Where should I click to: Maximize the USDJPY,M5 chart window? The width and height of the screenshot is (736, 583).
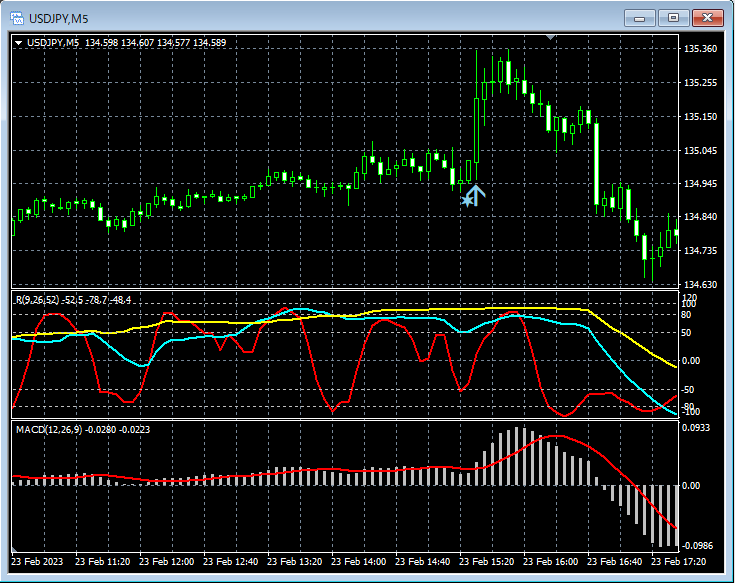[x=673, y=18]
